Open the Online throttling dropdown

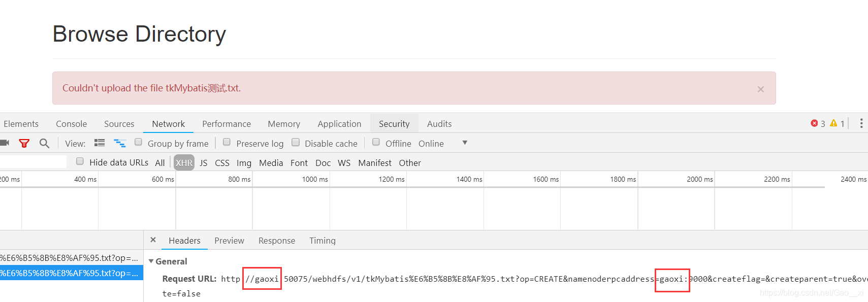442,144
